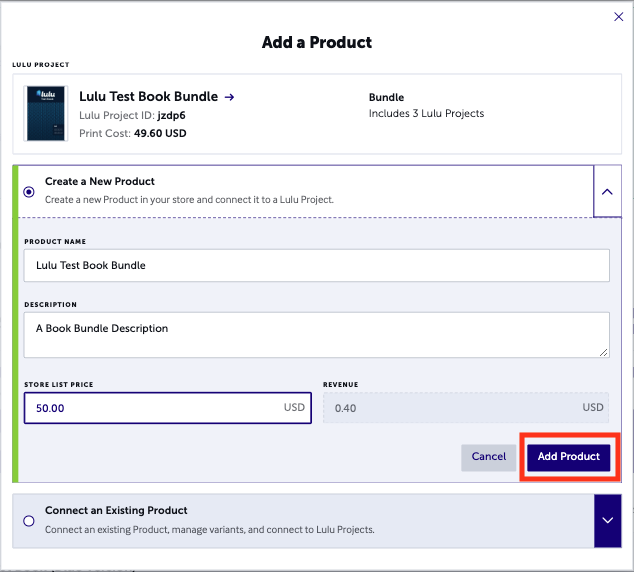Cancel adding the product
Viewport: 634px width, 572px height.
488,458
